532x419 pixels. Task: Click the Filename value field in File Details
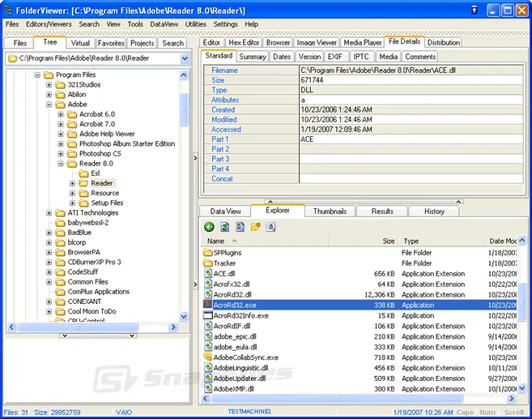411,71
